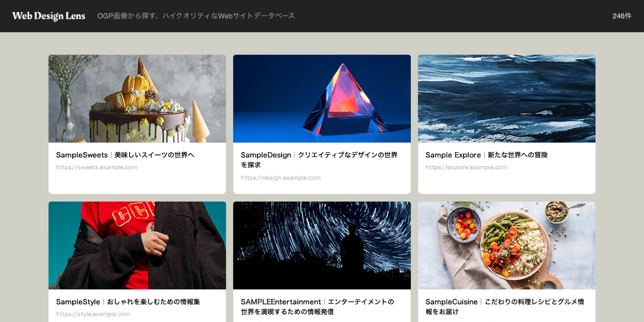The height and width of the screenshot is (322, 644).
Task: Click the Web Design Lens logo
Action: pyautogui.click(x=49, y=16)
